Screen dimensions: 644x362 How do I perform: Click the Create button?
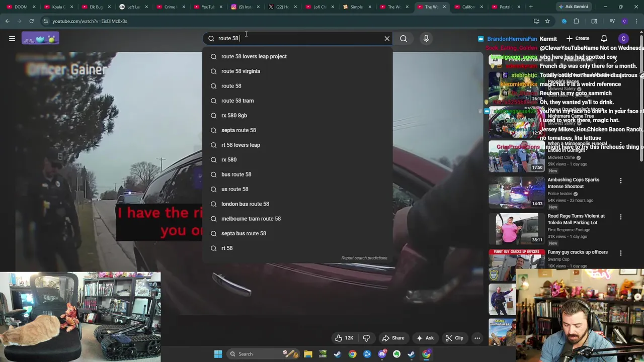point(578,38)
